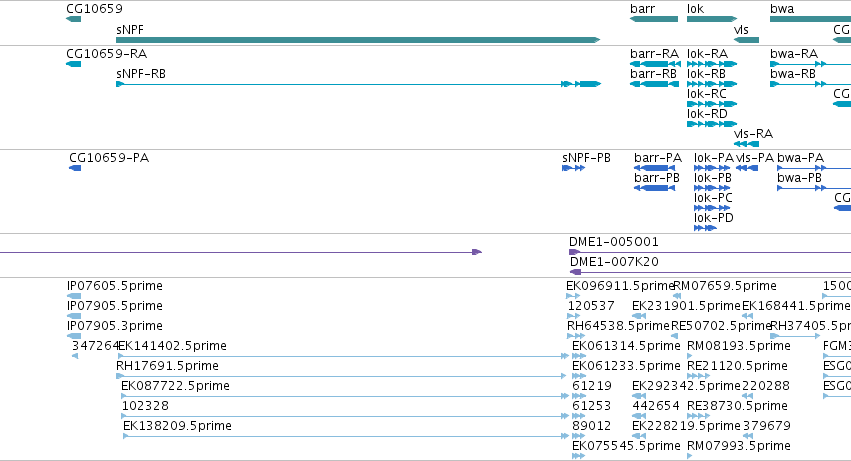
Task: Select the lok-RA transcript label
Action: pyautogui.click(x=707, y=54)
